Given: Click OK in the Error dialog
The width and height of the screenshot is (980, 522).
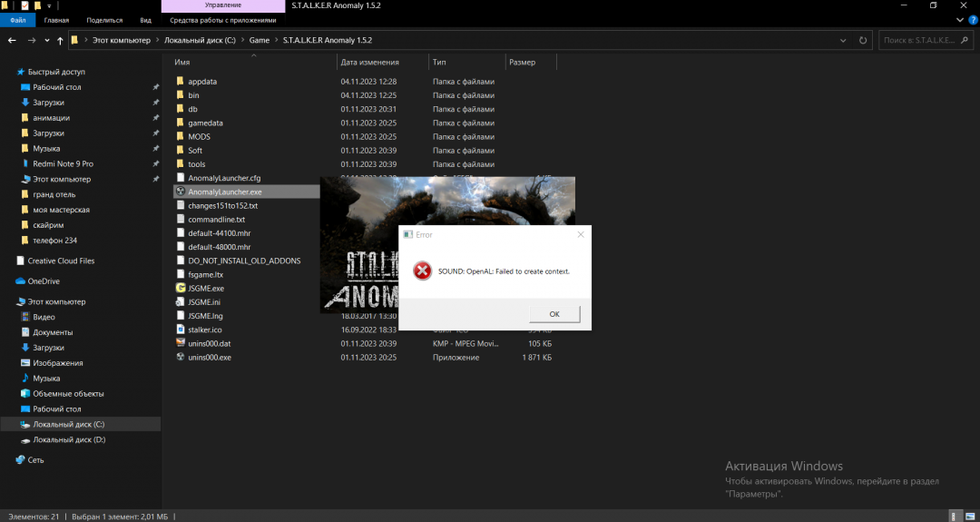Looking at the screenshot, I should pyautogui.click(x=554, y=314).
